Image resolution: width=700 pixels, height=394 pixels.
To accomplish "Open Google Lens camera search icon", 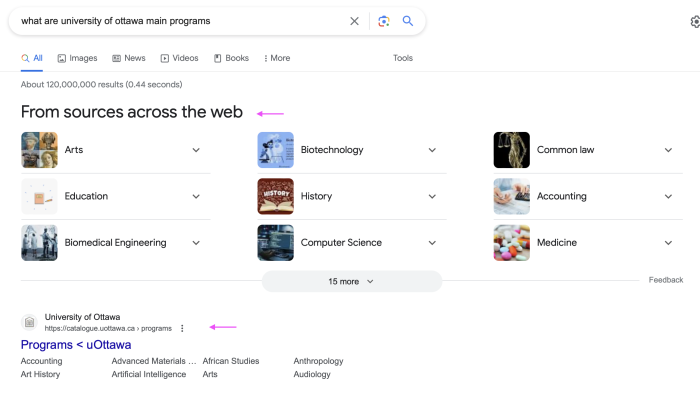I will pyautogui.click(x=383, y=21).
